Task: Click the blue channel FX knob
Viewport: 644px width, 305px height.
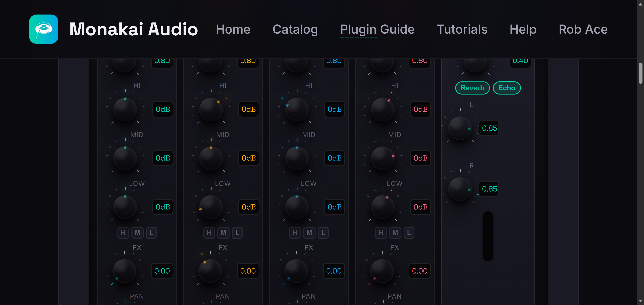Action: click(296, 271)
